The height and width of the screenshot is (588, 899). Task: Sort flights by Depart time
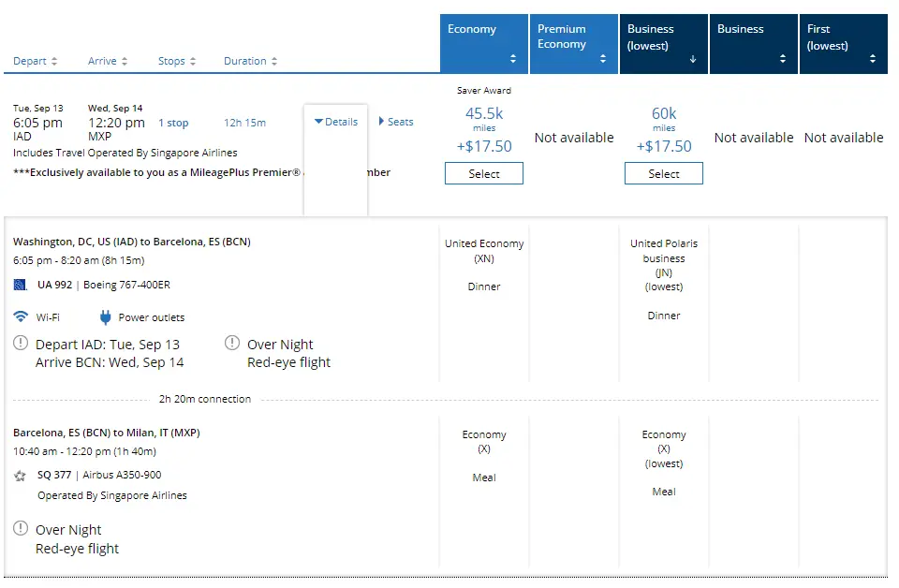point(35,61)
